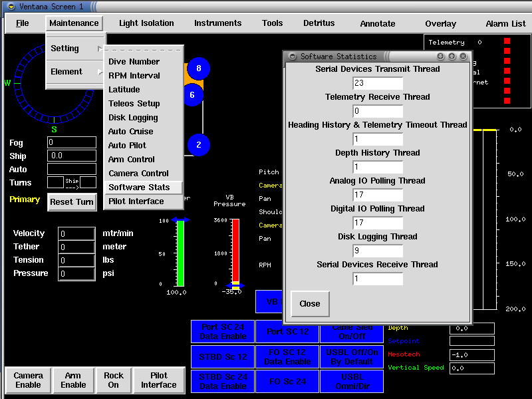Click the Reset Turn button
The image size is (532, 399).
(x=72, y=202)
